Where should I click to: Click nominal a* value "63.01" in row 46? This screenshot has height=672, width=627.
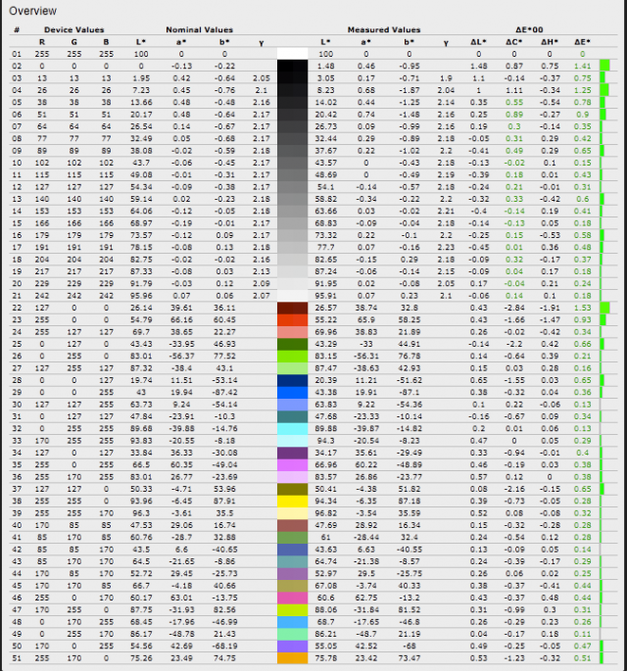(x=181, y=598)
